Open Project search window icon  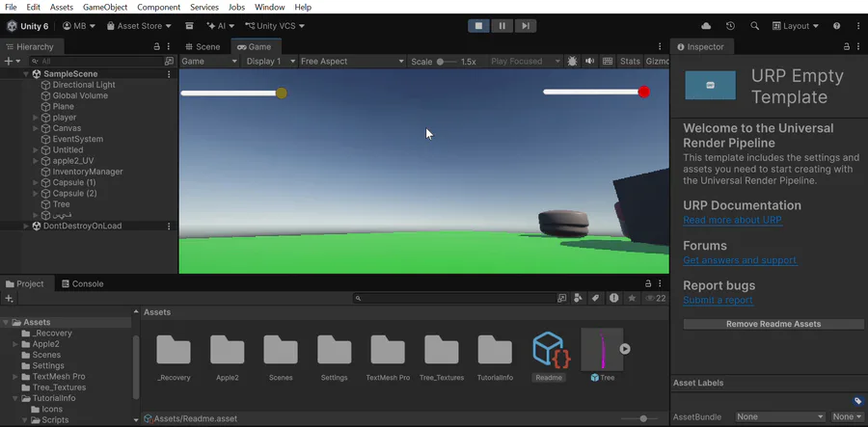coord(562,298)
